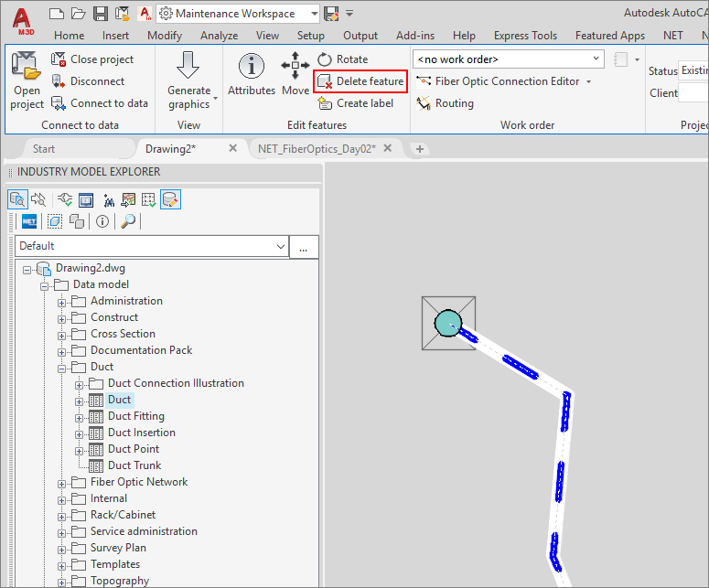Click the workspace save icon beside dropdown
Image resolution: width=709 pixels, height=588 pixels.
click(332, 14)
